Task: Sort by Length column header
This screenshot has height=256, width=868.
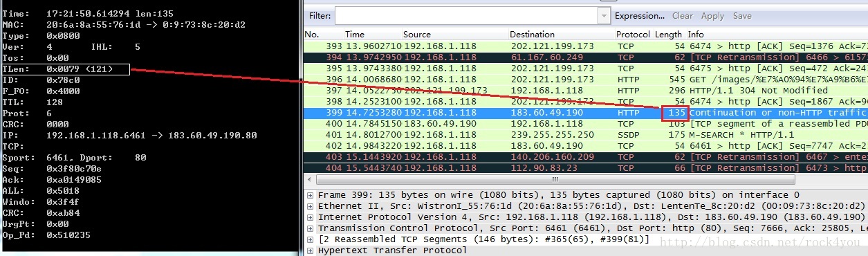Action: tap(668, 34)
